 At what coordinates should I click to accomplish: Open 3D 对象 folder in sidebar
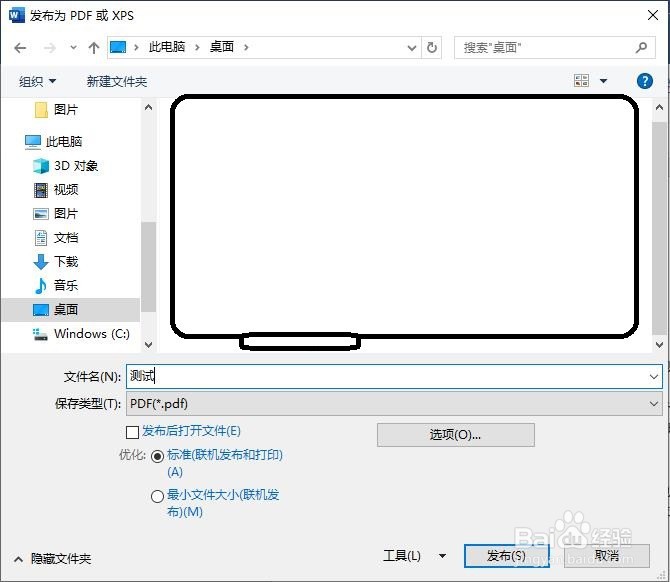[x=76, y=166]
